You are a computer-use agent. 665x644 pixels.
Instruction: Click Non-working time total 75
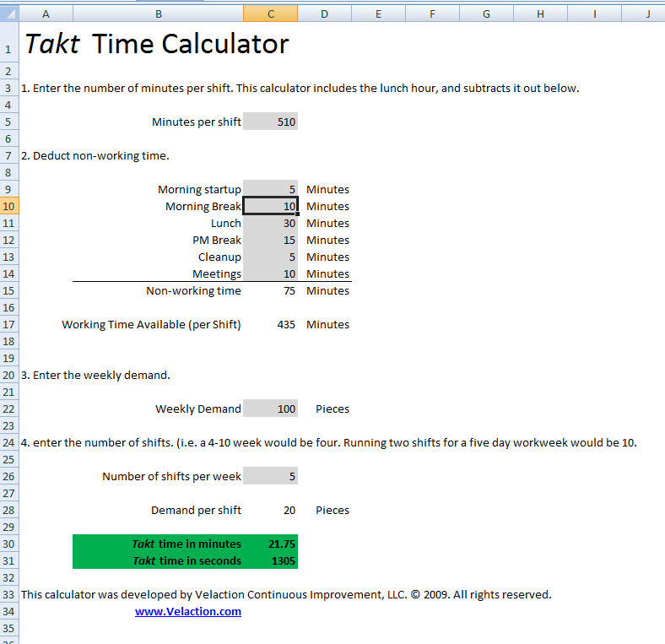click(271, 290)
